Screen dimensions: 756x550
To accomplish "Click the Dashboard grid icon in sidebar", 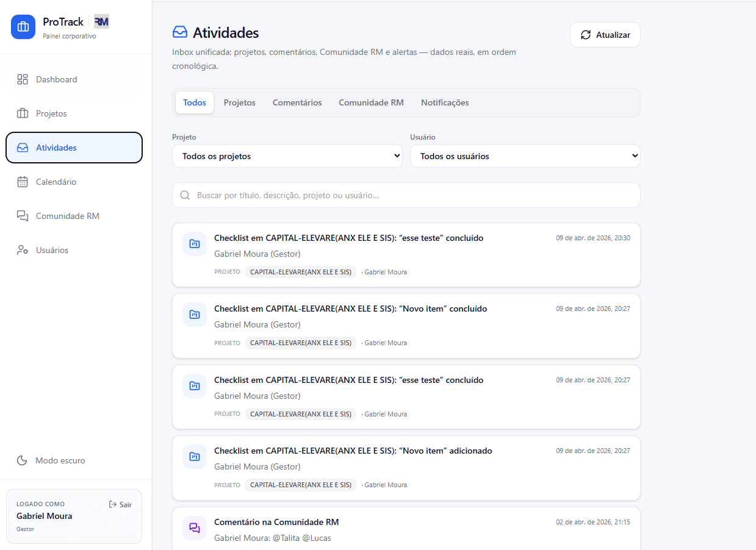I will pos(23,79).
